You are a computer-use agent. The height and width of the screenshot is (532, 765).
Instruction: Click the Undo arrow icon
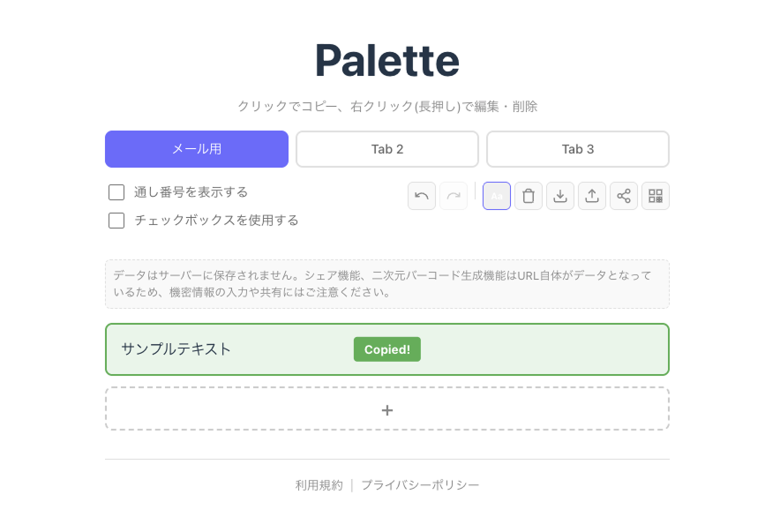click(421, 196)
